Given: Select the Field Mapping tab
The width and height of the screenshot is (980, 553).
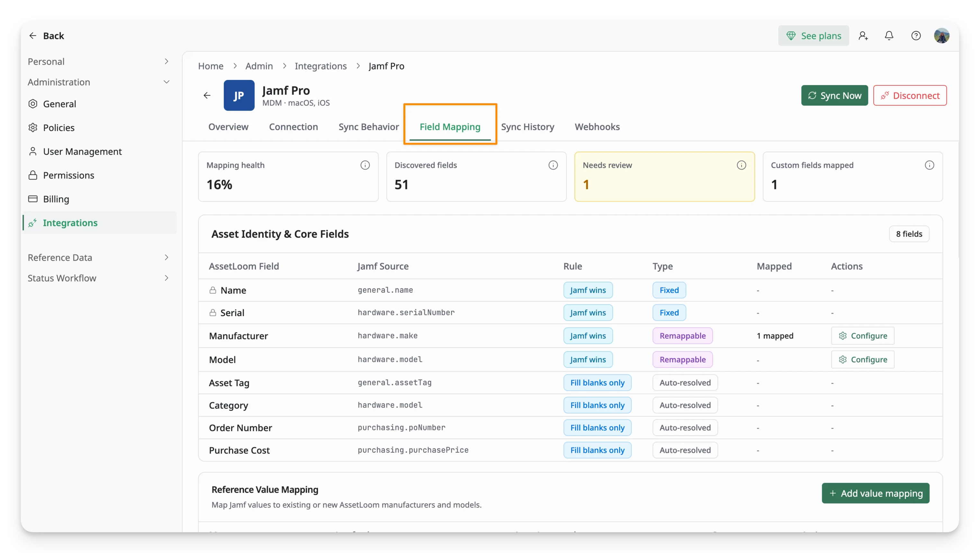Looking at the screenshot, I should pos(450,127).
